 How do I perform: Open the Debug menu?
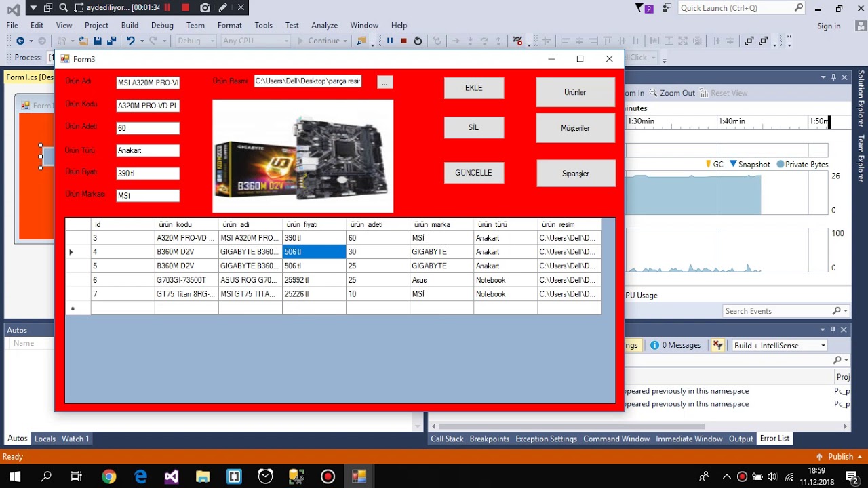coord(162,25)
